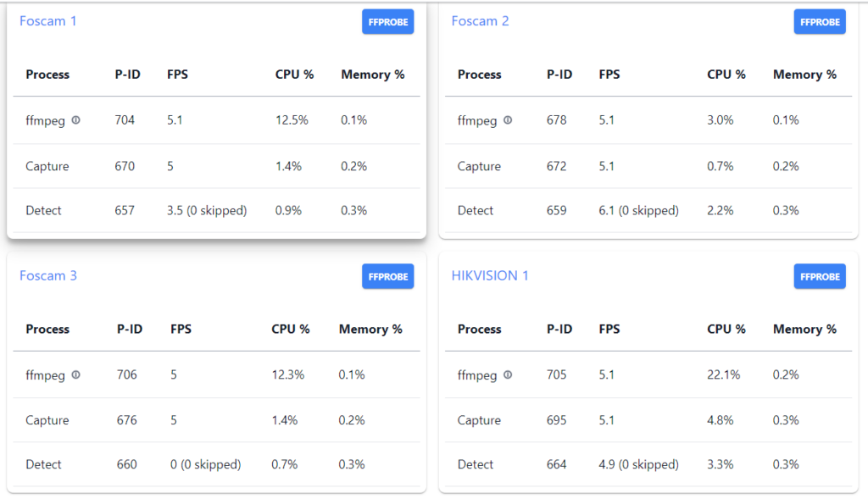Open the HIKVISION 1 camera link
868x499 pixels.
[490, 275]
